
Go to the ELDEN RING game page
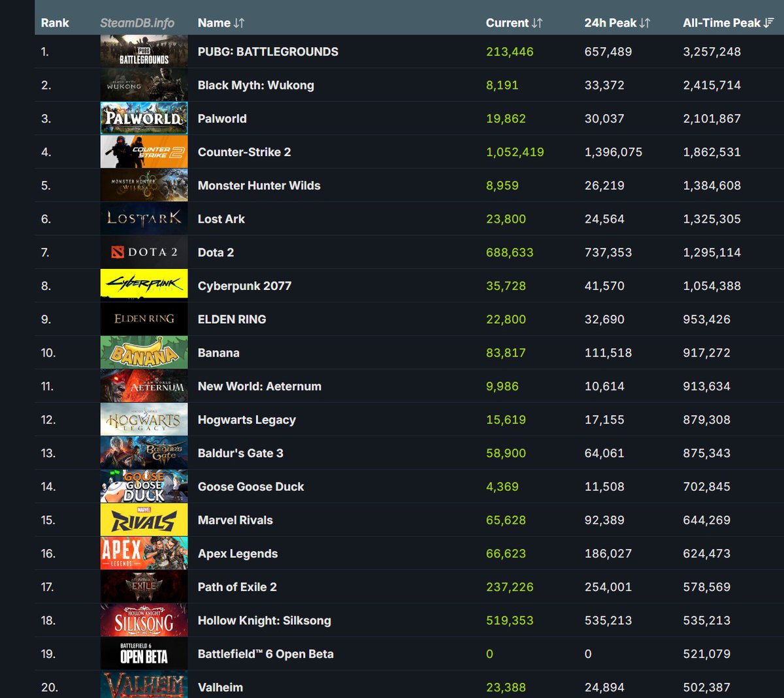click(232, 319)
